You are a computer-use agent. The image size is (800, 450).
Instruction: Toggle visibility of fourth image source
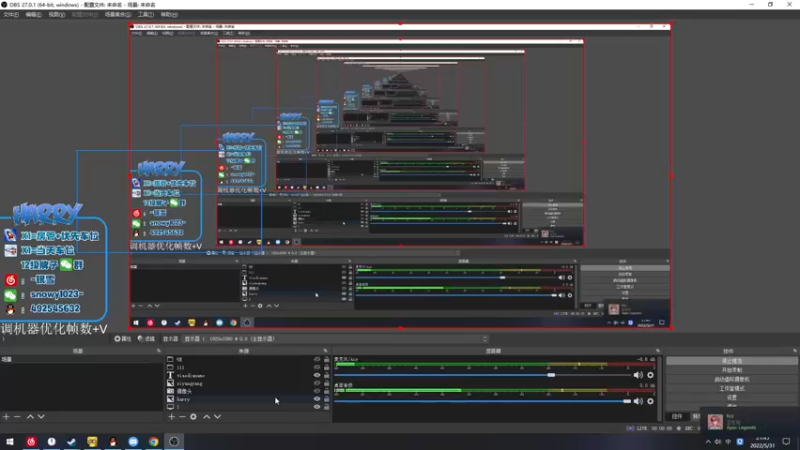[x=317, y=383]
